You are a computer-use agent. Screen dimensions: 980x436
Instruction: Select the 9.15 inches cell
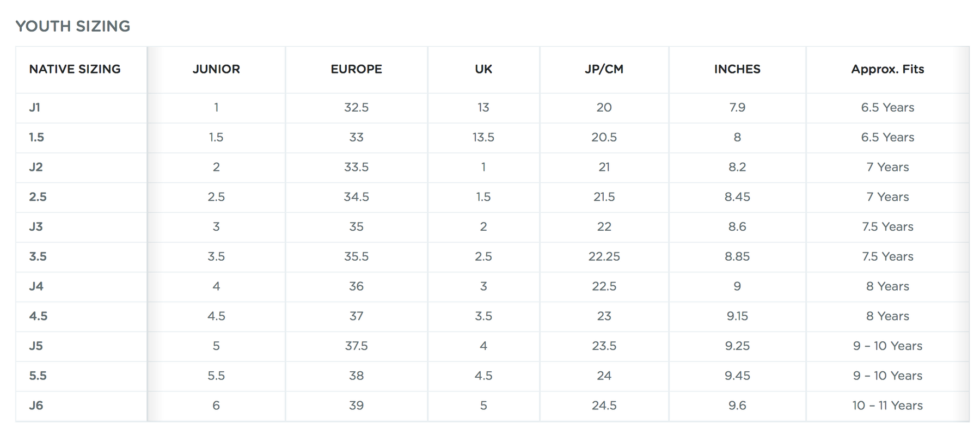pos(737,316)
